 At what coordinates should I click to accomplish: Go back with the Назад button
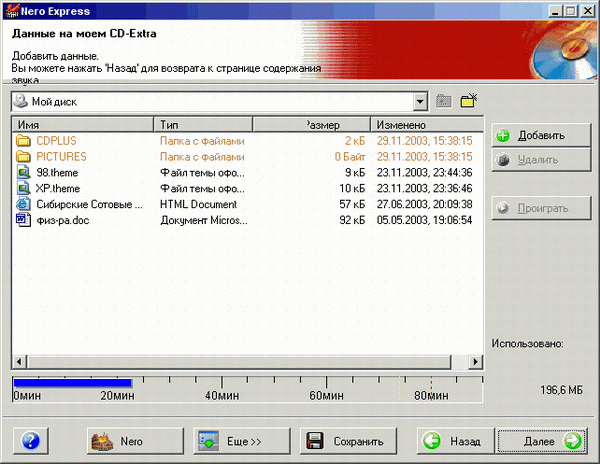456,441
